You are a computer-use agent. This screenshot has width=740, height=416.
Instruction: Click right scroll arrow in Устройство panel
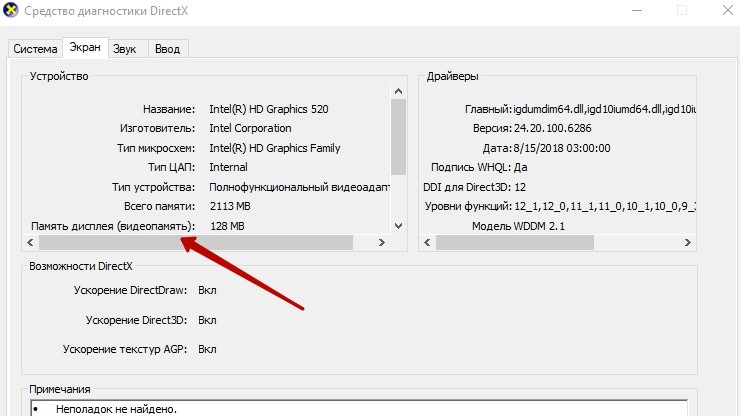(382, 242)
